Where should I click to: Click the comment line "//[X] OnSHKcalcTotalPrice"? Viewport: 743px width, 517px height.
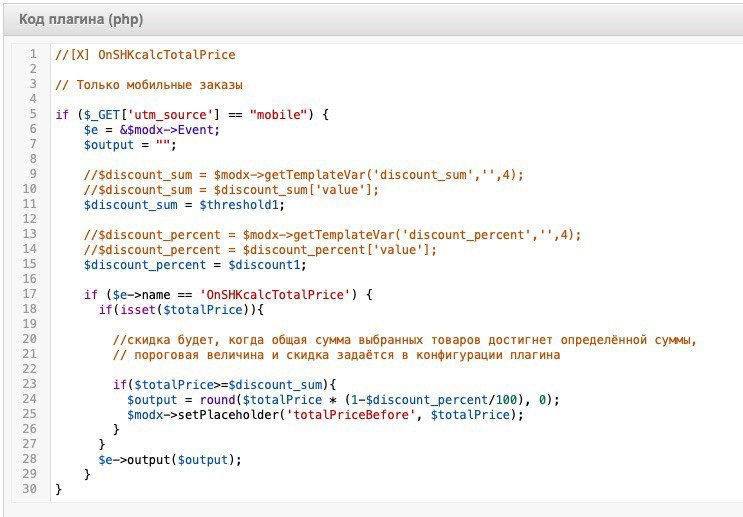tap(145, 54)
